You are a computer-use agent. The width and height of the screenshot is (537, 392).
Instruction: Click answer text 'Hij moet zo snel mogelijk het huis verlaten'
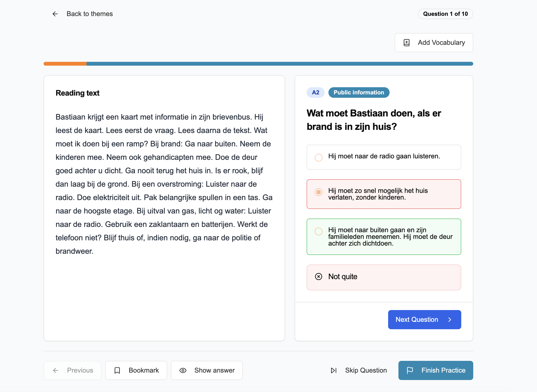pyautogui.click(x=378, y=194)
